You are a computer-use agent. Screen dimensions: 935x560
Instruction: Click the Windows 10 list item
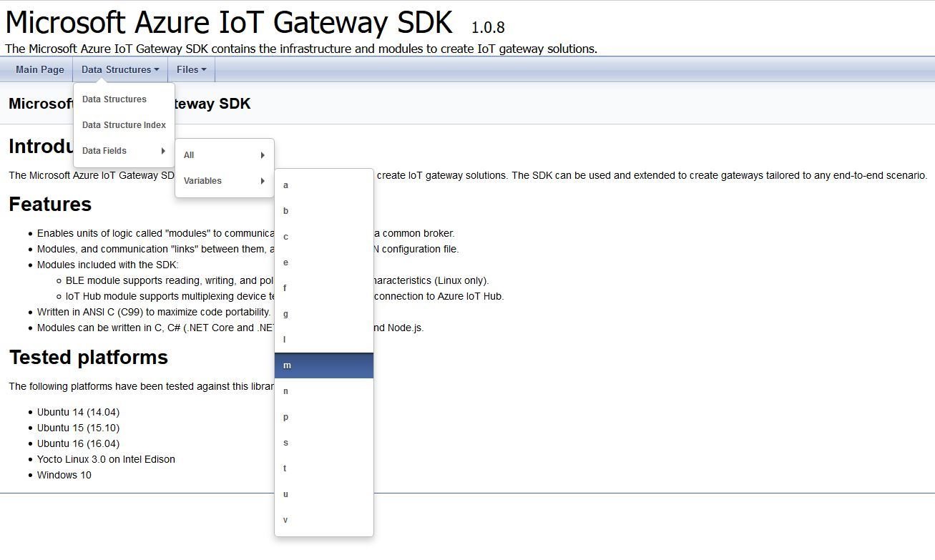pyautogui.click(x=64, y=475)
